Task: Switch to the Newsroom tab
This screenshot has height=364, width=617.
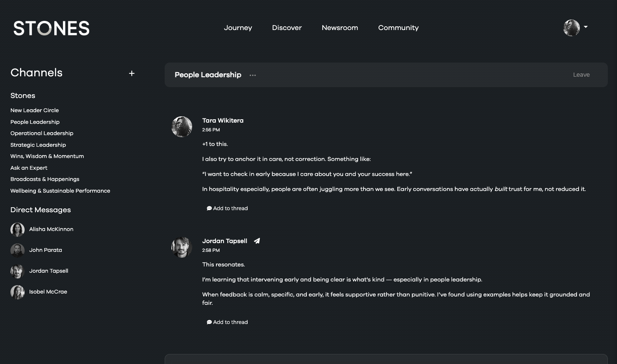Action: coord(340,28)
